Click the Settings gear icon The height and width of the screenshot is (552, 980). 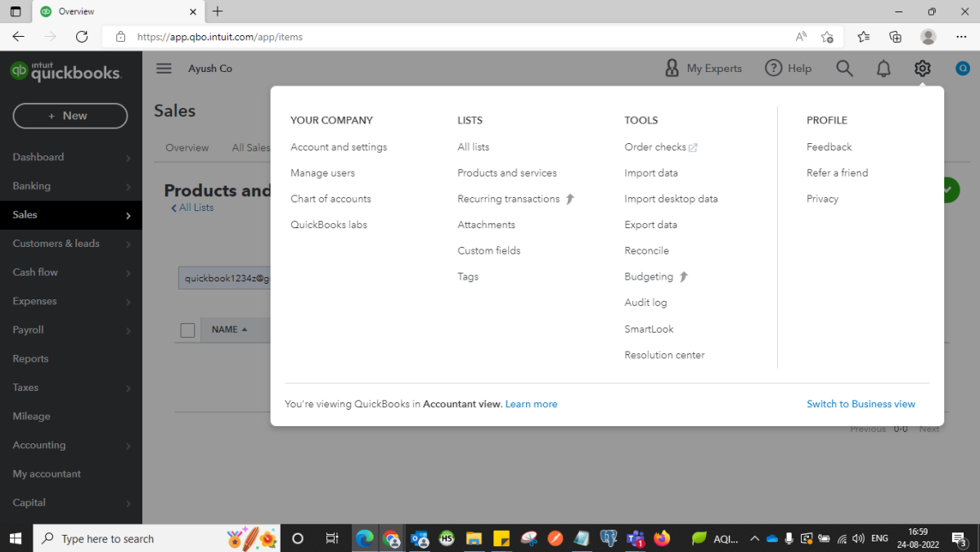(x=922, y=69)
